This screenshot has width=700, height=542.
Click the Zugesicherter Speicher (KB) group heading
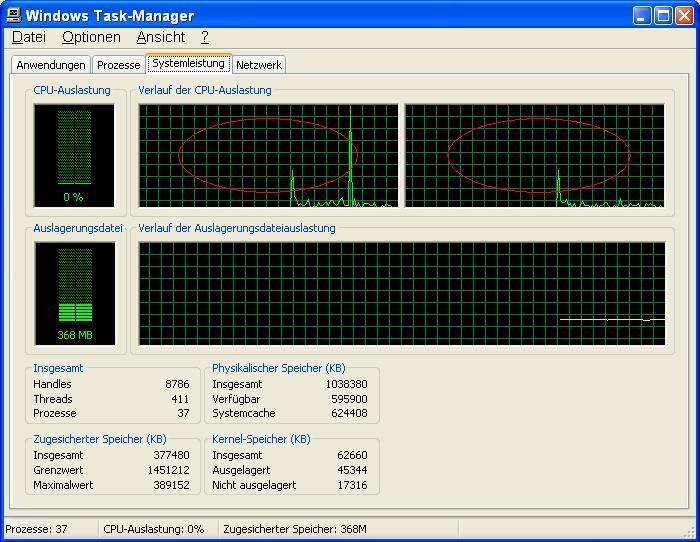click(100, 439)
